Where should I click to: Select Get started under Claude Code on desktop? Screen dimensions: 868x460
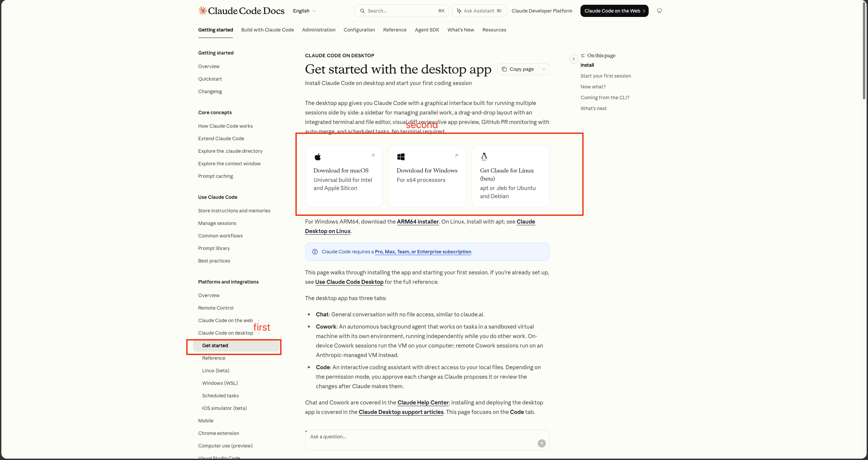pos(236,346)
